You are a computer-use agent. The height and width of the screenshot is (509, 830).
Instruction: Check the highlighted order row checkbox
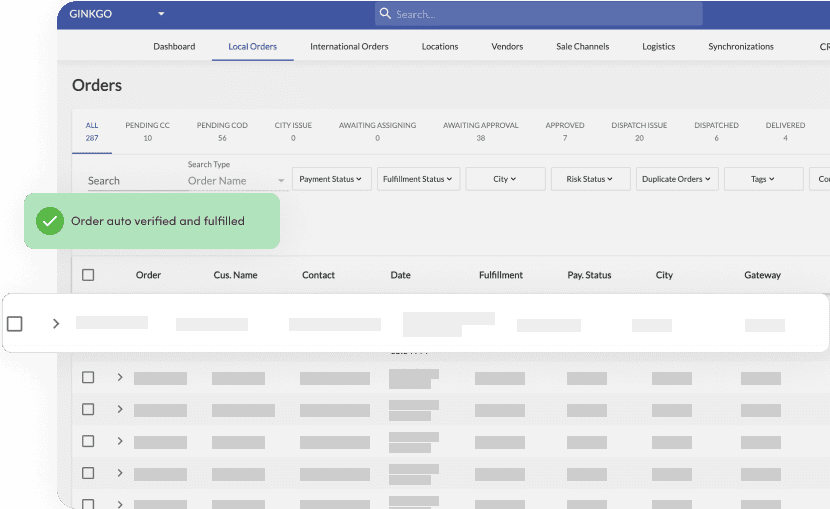(x=15, y=324)
